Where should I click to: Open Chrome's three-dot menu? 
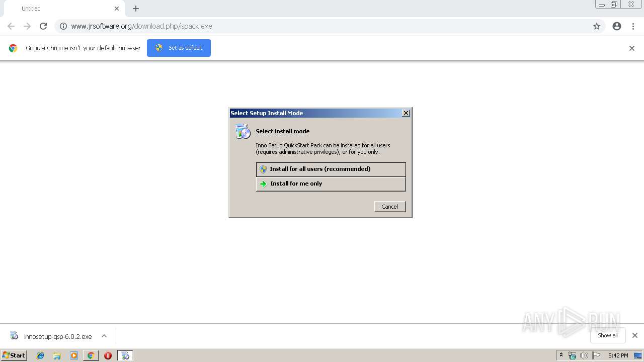(x=633, y=26)
